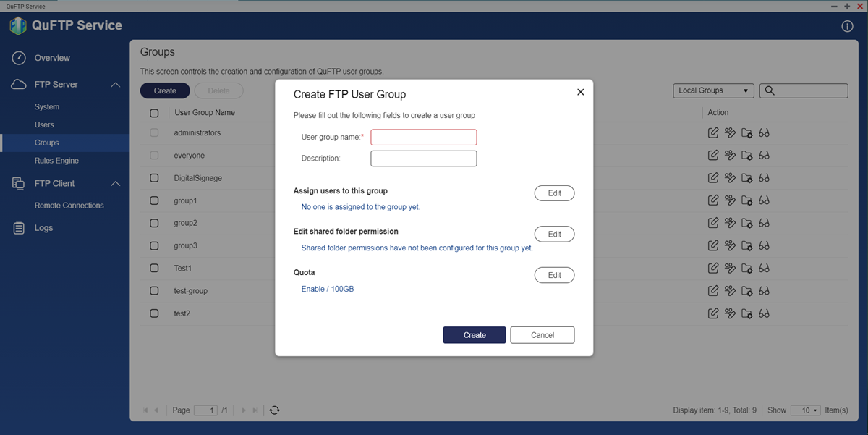Click the edit icon for group1
Screen dimensions: 868x435
point(713,200)
